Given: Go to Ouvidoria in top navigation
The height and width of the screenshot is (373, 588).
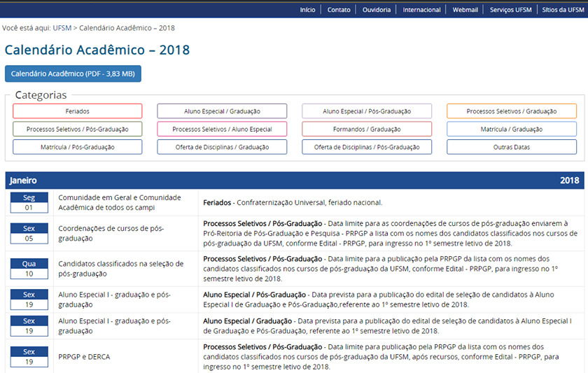Looking at the screenshot, I should point(377,10).
